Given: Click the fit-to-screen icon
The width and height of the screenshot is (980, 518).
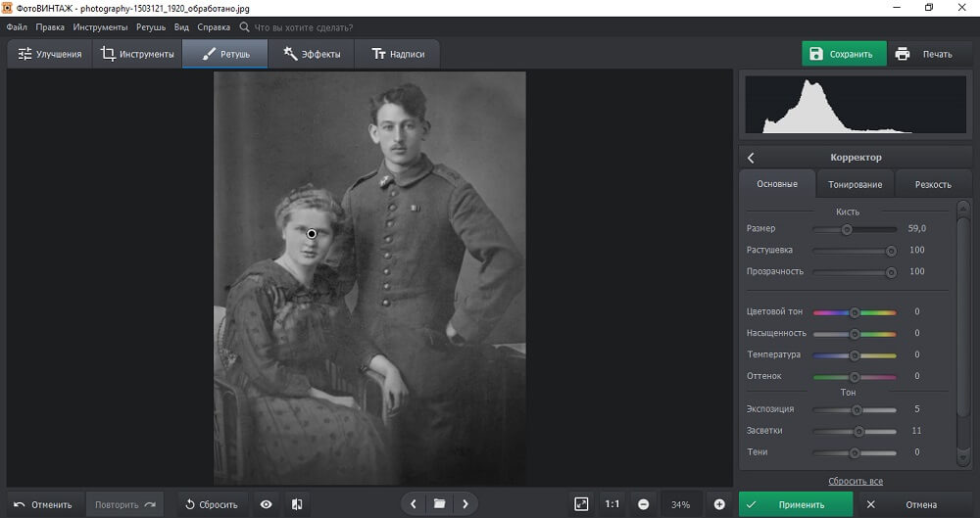Looking at the screenshot, I should coord(581,504).
